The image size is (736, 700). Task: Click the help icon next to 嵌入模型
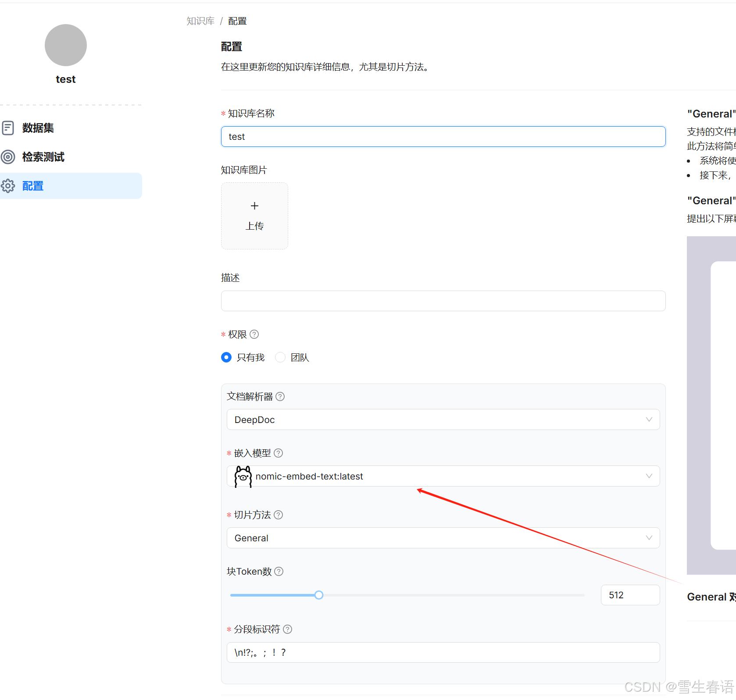coord(278,453)
